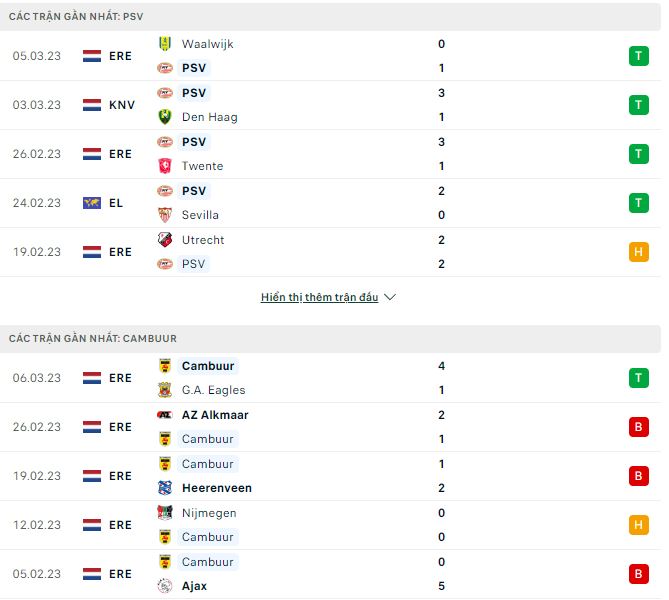Click the G.A. Eagles club logo
Viewport: 669px width, 600px height.
[x=165, y=390]
